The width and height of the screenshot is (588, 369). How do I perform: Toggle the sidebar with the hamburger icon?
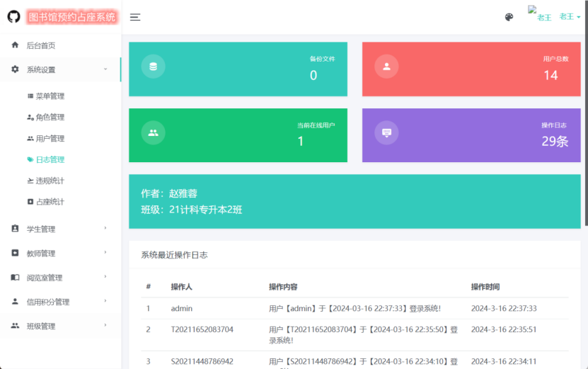(x=135, y=17)
